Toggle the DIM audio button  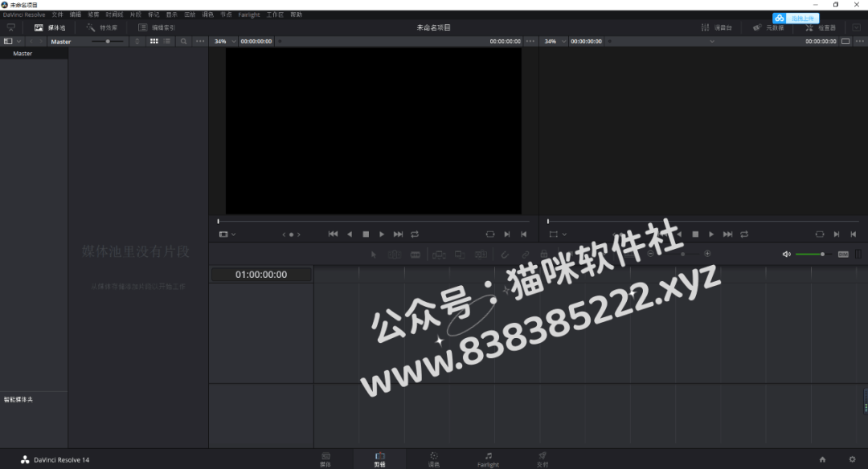pos(843,255)
